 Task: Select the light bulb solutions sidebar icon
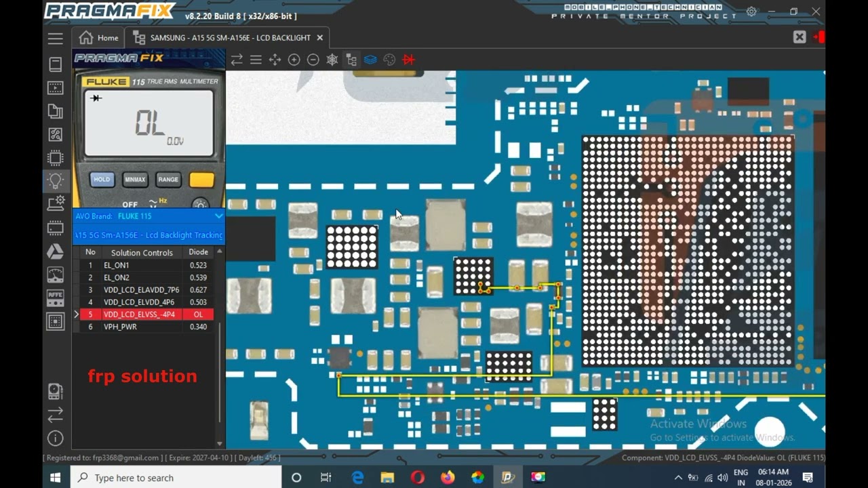[56, 181]
